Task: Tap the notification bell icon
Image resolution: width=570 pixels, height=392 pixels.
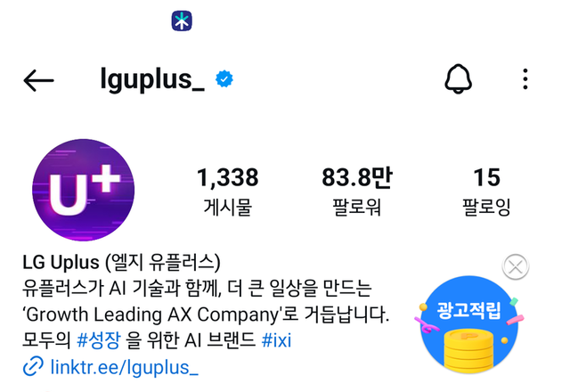Action: pyautogui.click(x=458, y=79)
